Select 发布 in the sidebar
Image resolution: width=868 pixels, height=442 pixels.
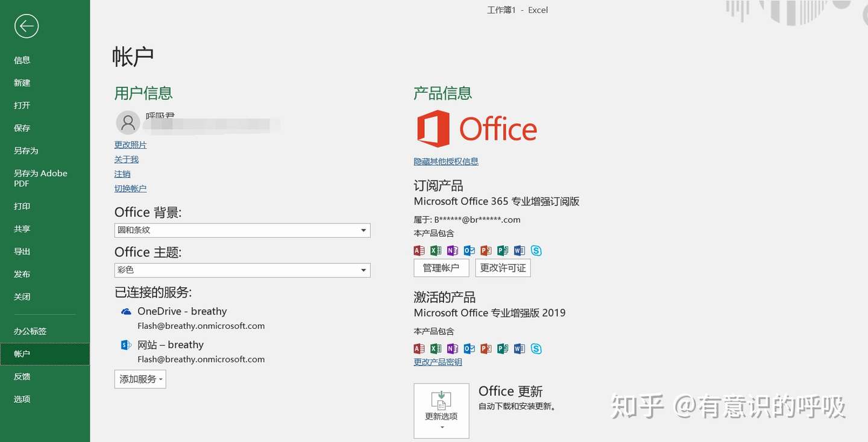[22, 274]
